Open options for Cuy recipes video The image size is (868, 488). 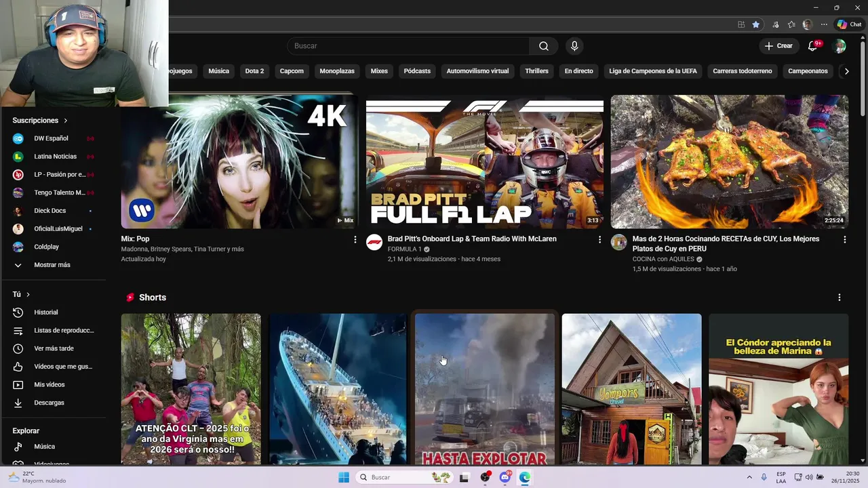[844, 239]
